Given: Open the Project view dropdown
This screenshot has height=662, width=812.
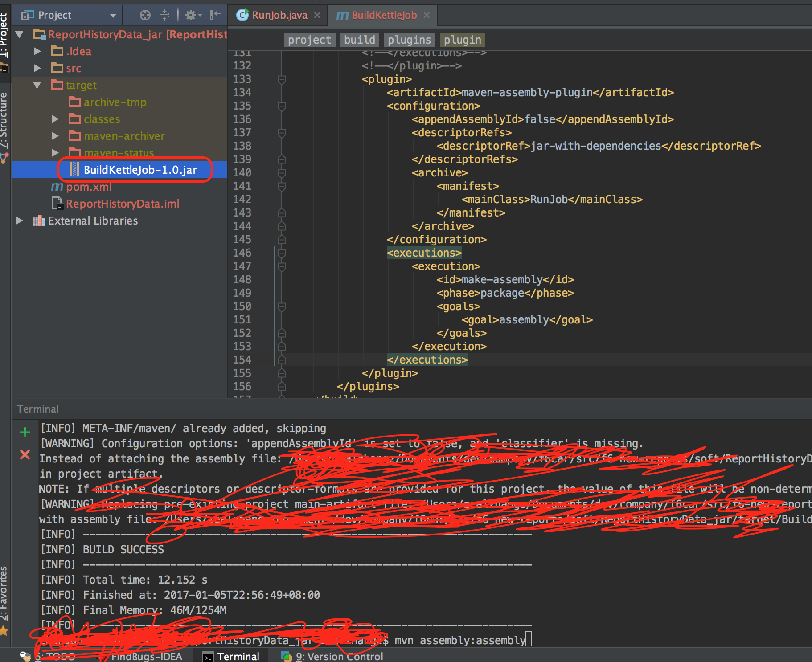Looking at the screenshot, I should (x=113, y=16).
